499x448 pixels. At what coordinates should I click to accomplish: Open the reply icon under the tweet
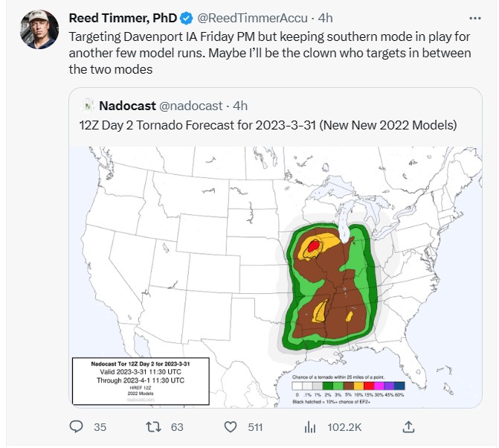76,427
